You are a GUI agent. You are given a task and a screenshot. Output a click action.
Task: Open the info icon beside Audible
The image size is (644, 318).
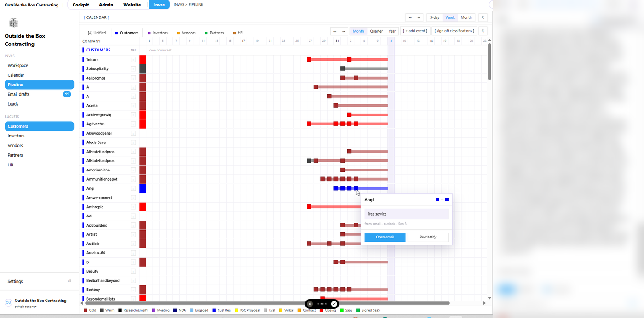[133, 244]
